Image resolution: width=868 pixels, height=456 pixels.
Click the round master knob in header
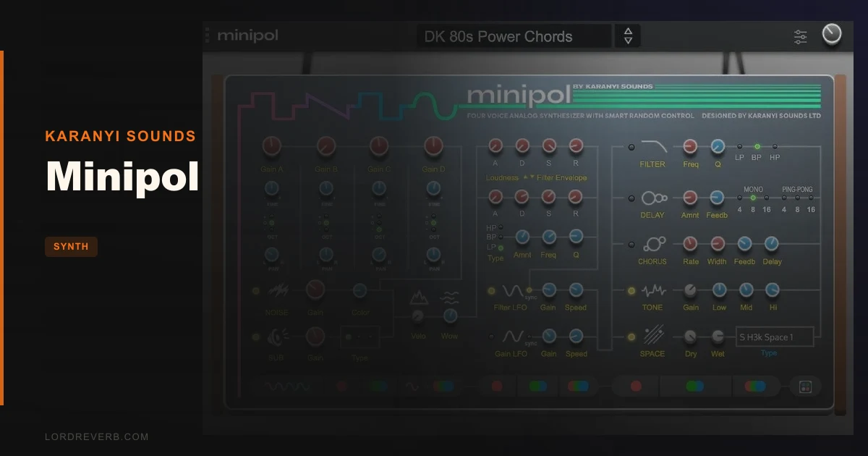click(x=832, y=35)
